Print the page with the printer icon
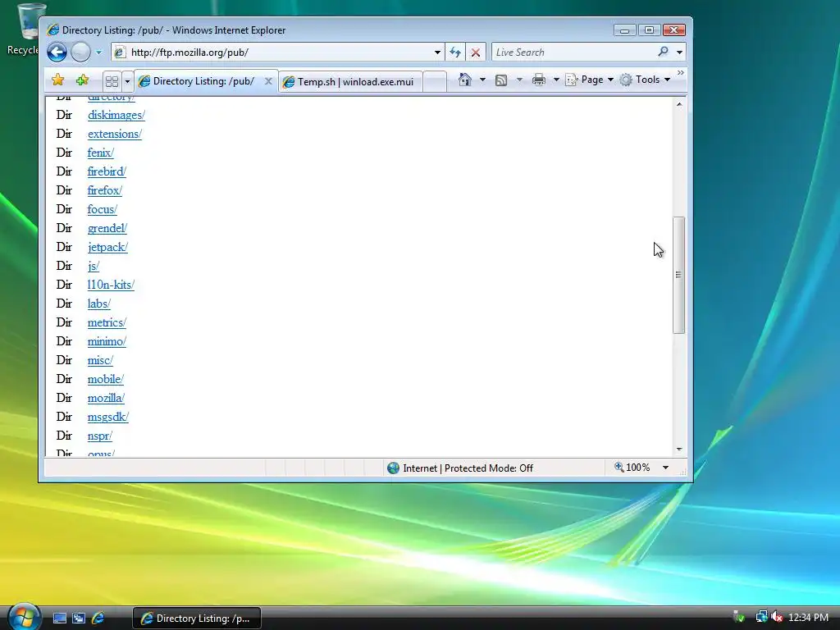840x630 pixels. (539, 80)
